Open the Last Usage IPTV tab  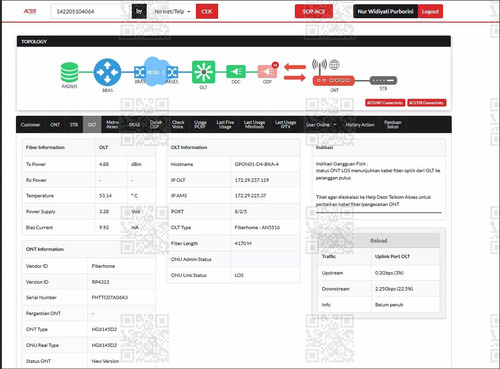click(285, 125)
